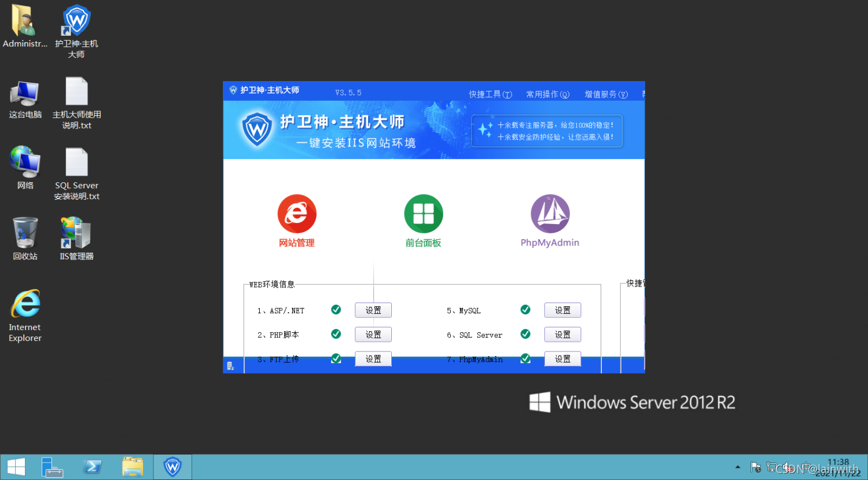Open the Windows Start button
Image resolution: width=868 pixels, height=480 pixels.
coord(16,467)
